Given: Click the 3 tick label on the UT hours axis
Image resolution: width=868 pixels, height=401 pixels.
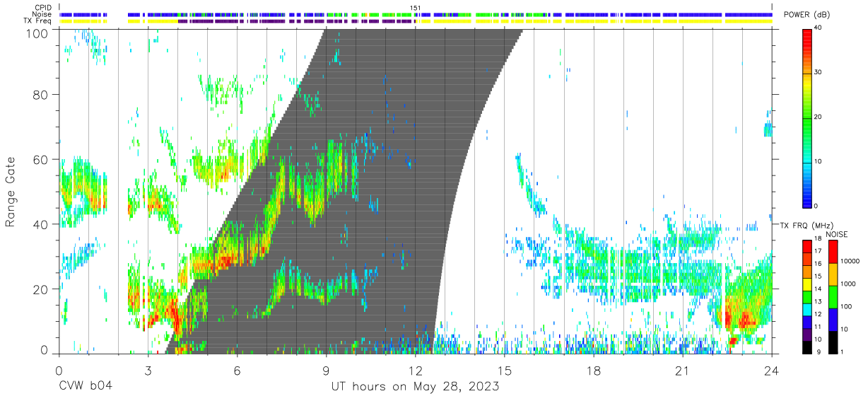Looking at the screenshot, I should tap(148, 371).
